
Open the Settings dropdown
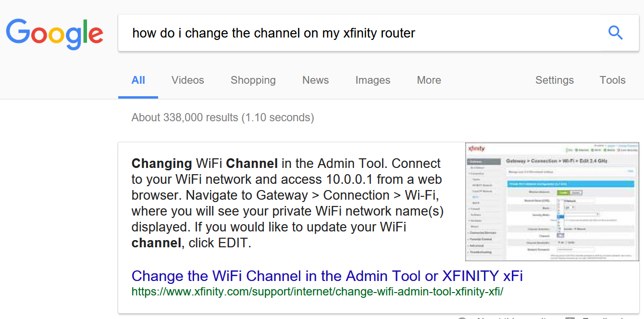tap(554, 80)
